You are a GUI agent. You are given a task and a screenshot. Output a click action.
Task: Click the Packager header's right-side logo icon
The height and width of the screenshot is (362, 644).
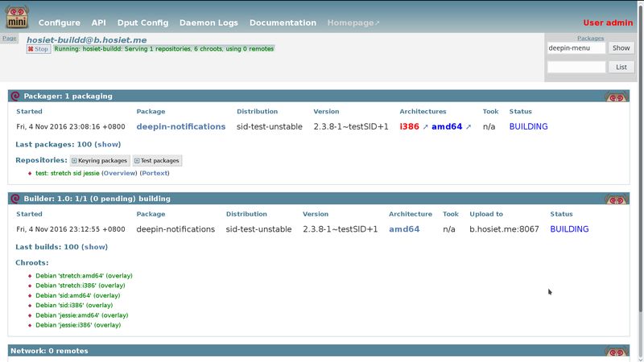[616, 97]
